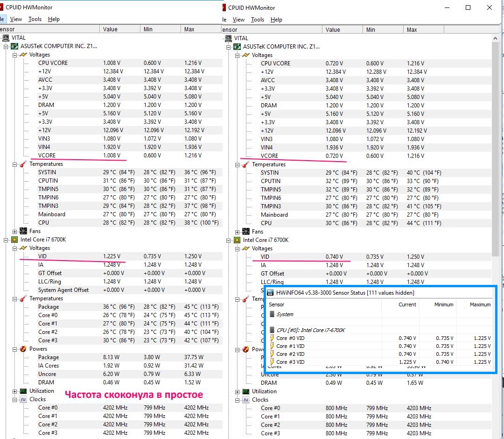The width and height of the screenshot is (504, 439).
Task: Click CPU Voltages icon in right window
Action: click(x=246, y=248)
